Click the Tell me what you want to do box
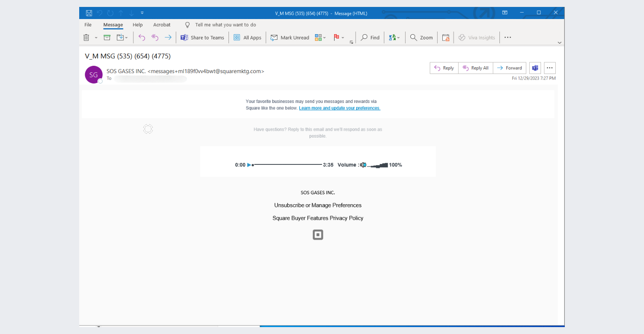This screenshot has height=334, width=644. 225,25
